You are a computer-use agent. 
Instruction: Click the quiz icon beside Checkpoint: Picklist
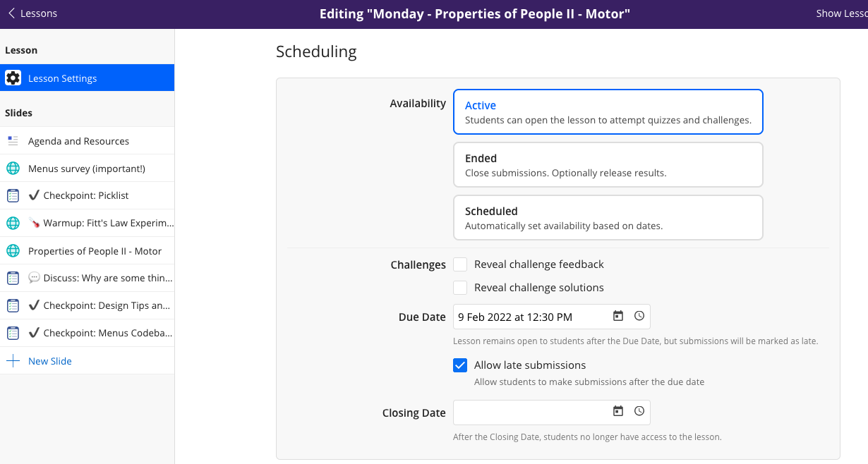[x=13, y=196]
